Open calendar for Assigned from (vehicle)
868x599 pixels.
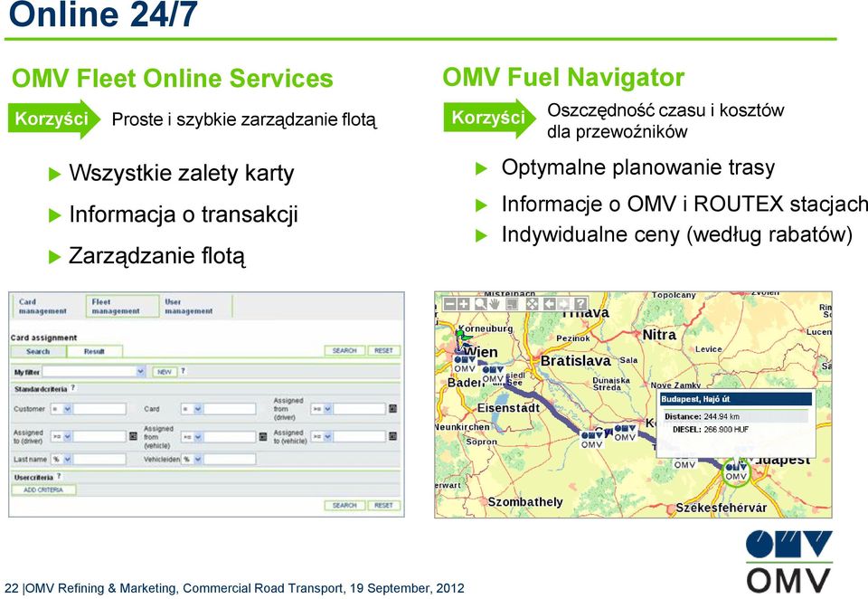(263, 437)
